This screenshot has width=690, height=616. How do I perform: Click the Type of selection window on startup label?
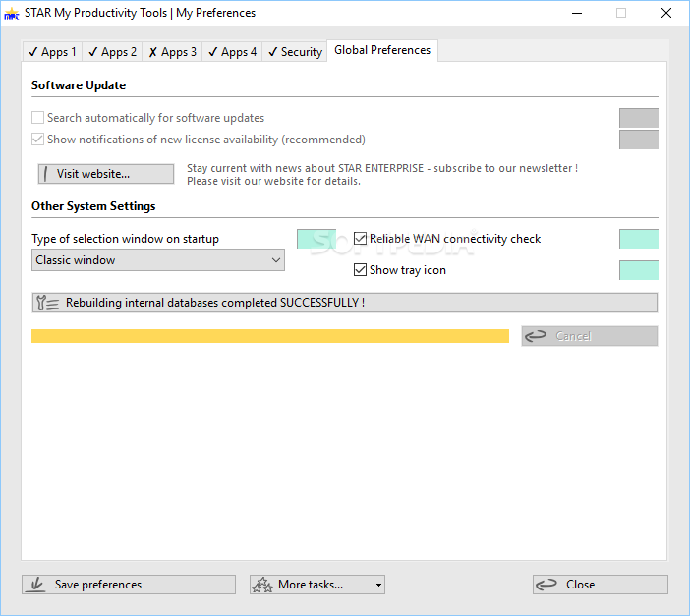[126, 239]
